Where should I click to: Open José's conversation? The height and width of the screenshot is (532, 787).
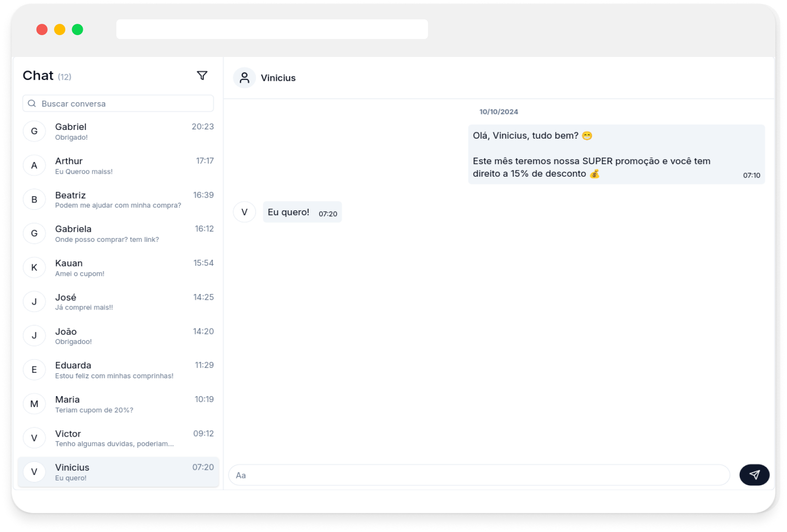tap(118, 301)
